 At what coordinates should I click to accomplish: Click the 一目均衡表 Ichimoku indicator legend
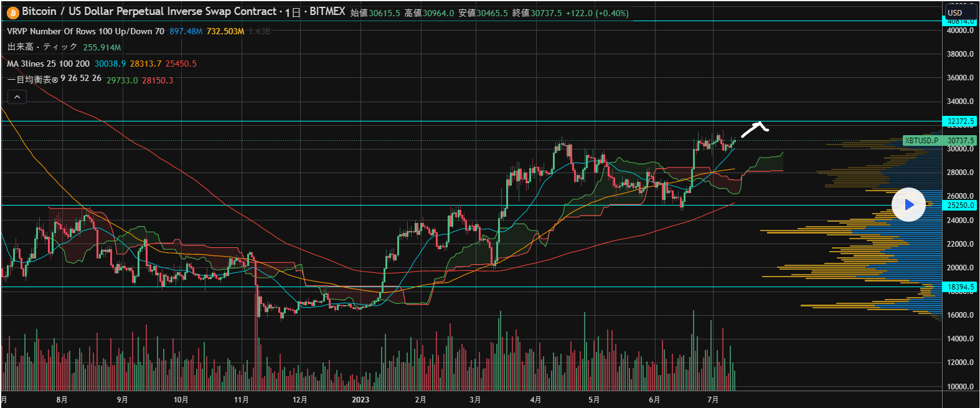click(x=54, y=79)
